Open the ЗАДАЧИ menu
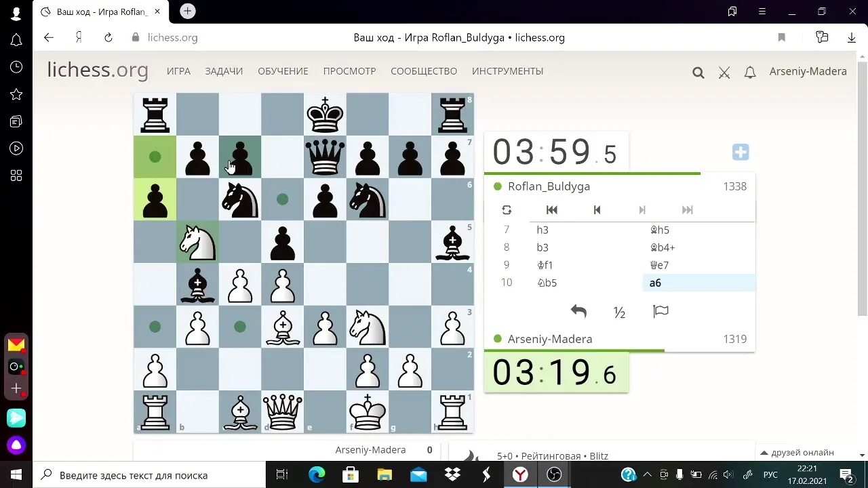The height and width of the screenshot is (488, 868). [x=224, y=71]
